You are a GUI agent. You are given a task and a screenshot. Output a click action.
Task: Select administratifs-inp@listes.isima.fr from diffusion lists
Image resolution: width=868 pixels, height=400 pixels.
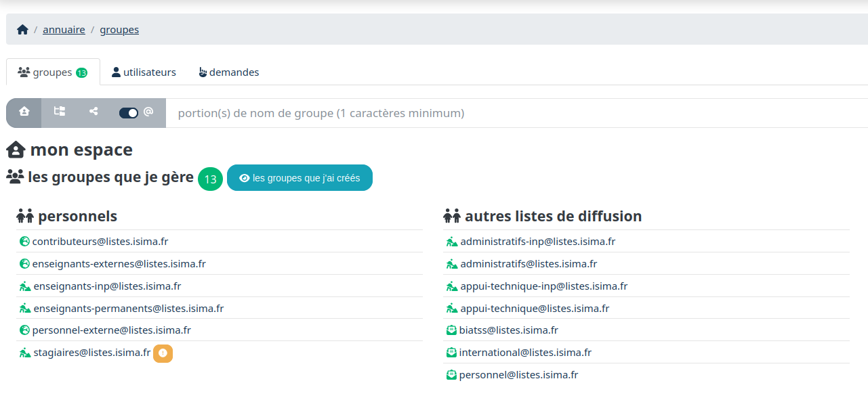pos(538,241)
